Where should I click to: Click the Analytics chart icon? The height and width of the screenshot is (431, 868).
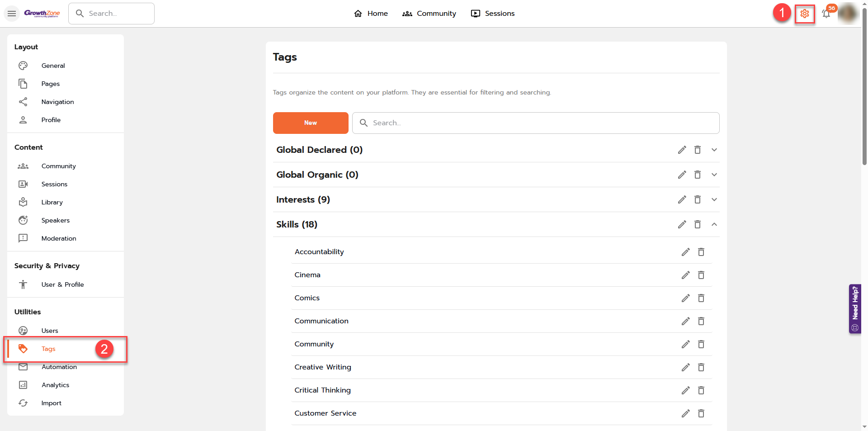tap(23, 385)
